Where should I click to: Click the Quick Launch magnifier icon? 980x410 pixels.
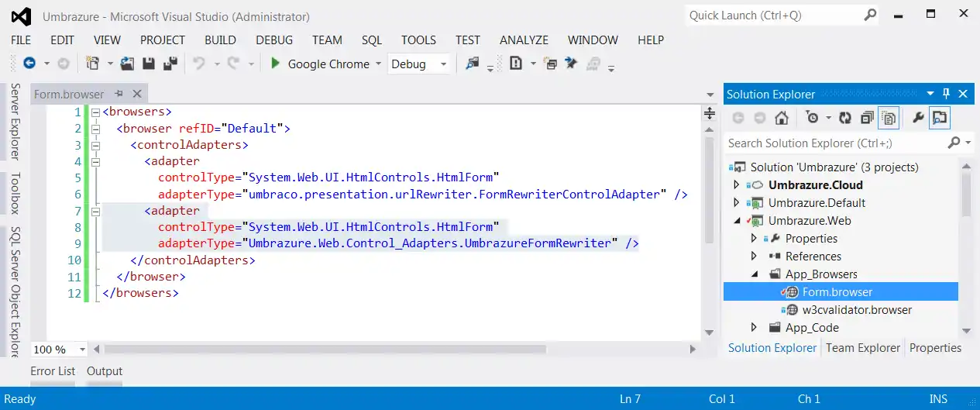click(871, 15)
